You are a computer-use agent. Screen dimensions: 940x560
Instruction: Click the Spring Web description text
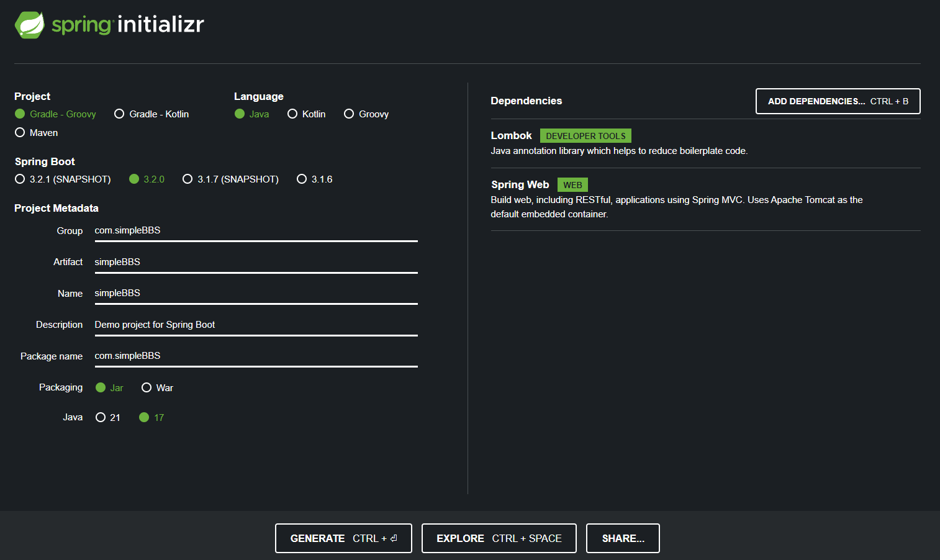pos(677,207)
